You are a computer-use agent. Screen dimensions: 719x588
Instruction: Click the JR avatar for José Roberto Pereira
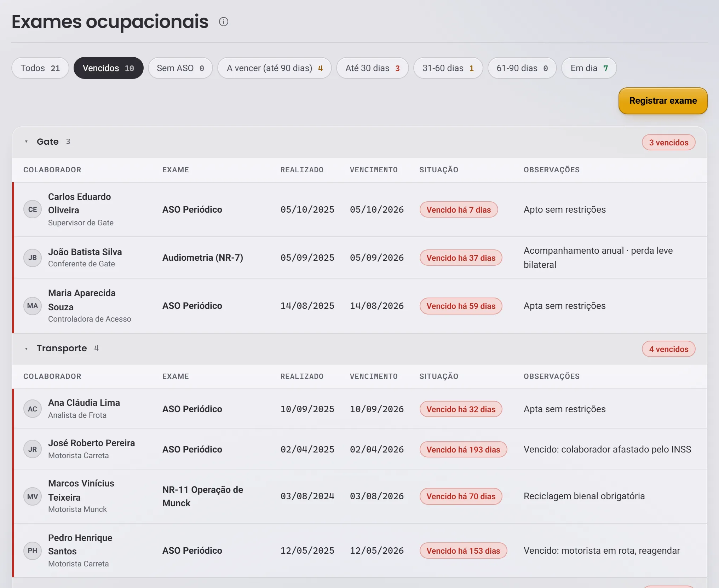tap(33, 449)
